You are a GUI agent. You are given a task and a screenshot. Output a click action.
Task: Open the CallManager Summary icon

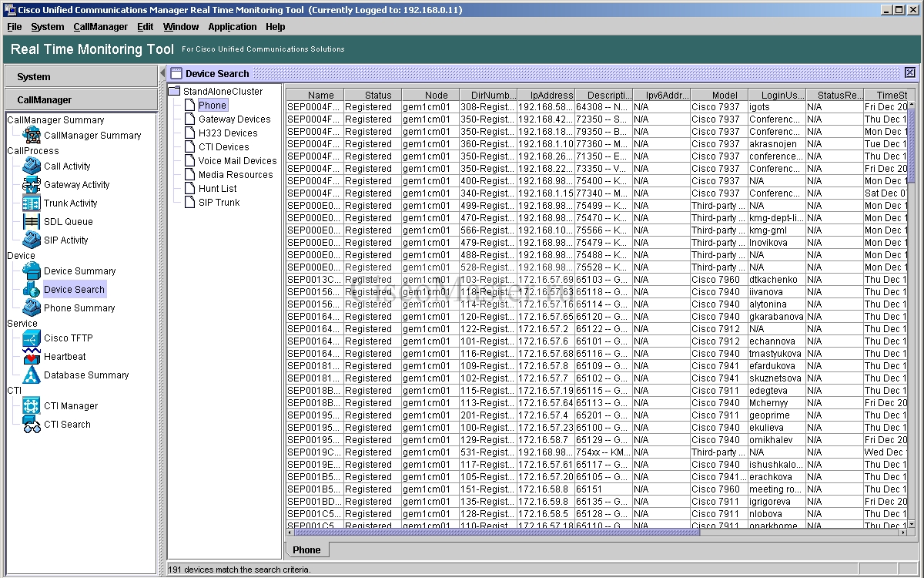[x=32, y=135]
